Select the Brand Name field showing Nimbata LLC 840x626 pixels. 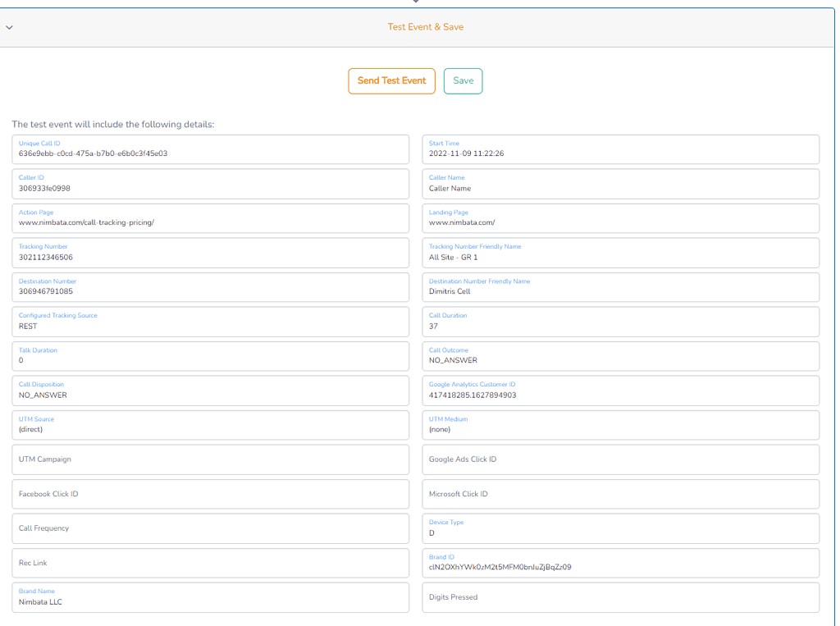(209, 597)
